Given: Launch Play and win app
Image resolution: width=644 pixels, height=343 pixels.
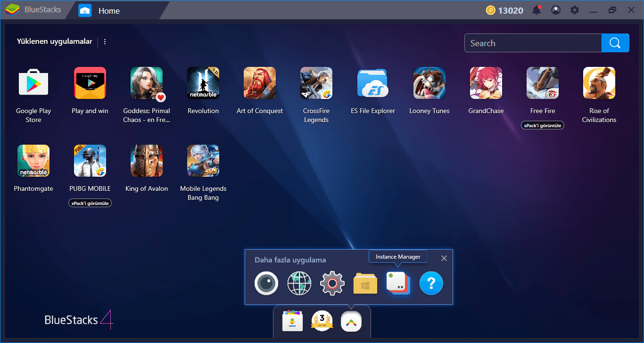Looking at the screenshot, I should pos(90,83).
